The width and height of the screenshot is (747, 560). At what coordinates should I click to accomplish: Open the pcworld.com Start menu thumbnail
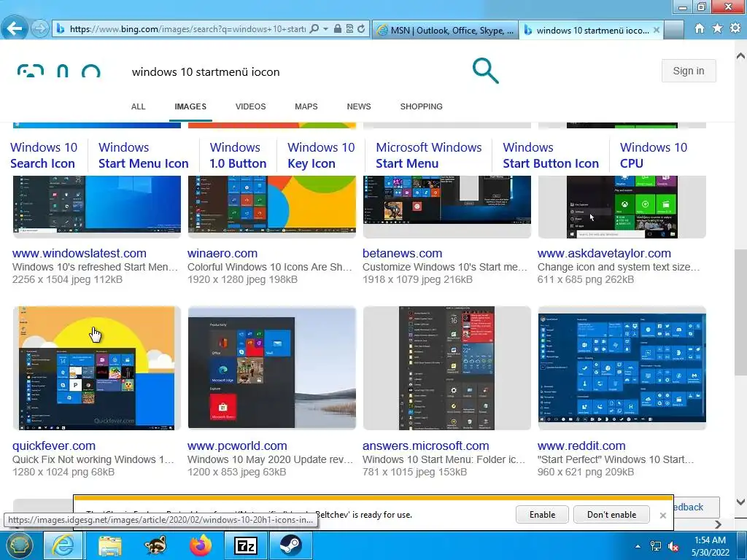[x=272, y=368]
